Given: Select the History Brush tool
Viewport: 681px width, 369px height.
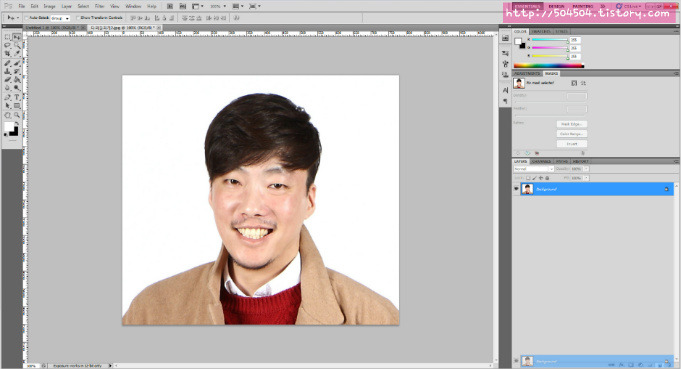Looking at the screenshot, I should 17,72.
